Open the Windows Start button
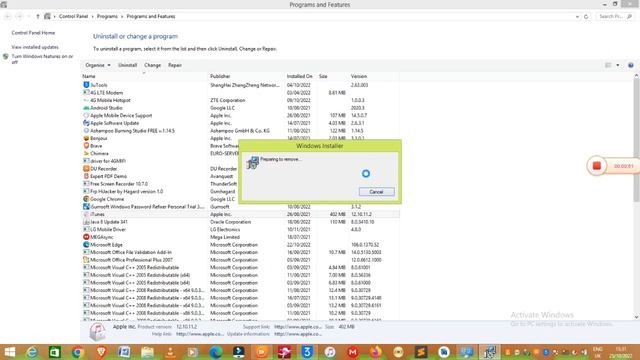 [9, 352]
